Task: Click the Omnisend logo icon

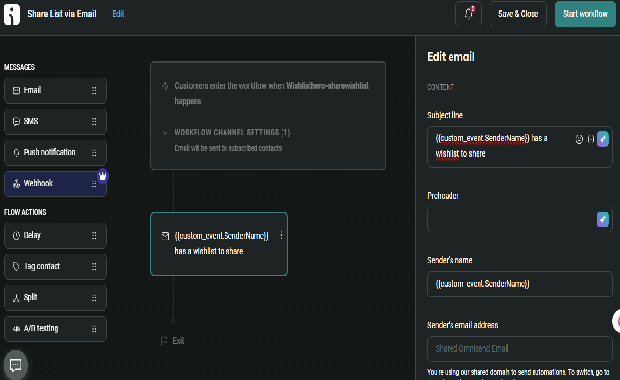Action: pyautogui.click(x=12, y=14)
